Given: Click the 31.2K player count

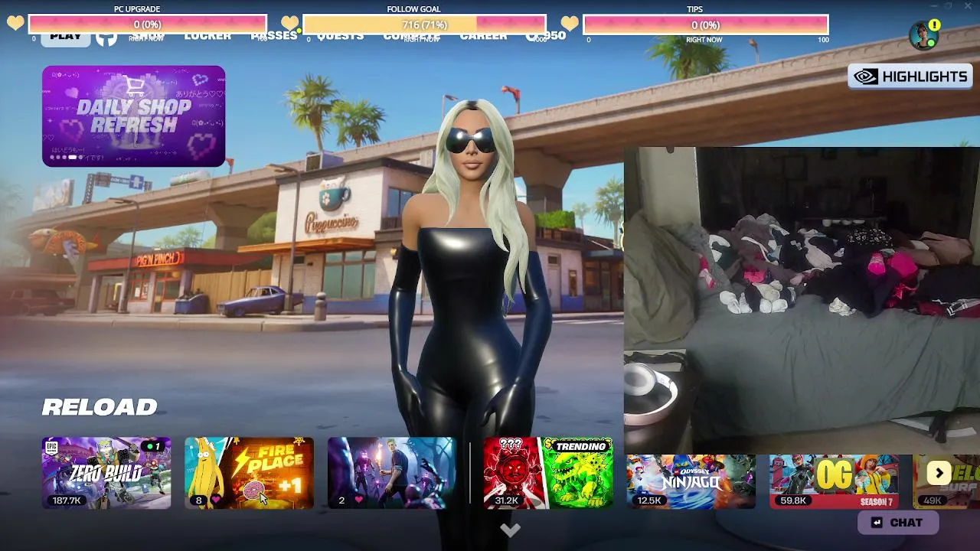Looking at the screenshot, I should coord(507,500).
